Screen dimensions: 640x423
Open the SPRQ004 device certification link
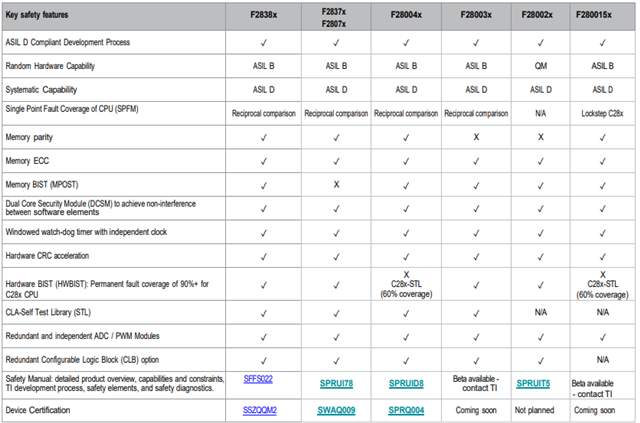(x=405, y=410)
